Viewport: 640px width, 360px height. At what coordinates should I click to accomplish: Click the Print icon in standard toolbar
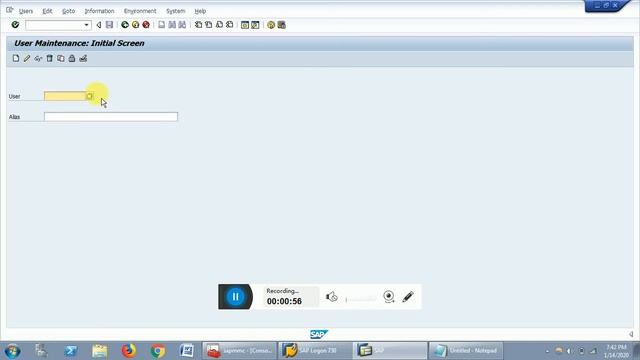[162, 25]
